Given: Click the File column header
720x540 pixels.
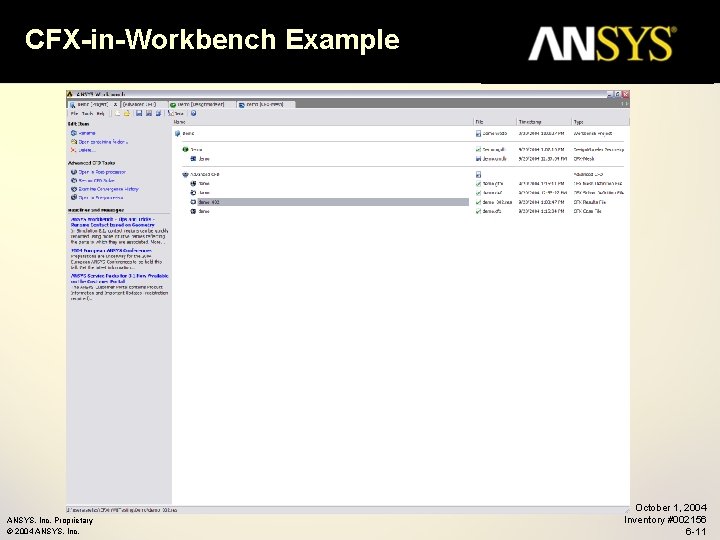Looking at the screenshot, I should point(495,122).
